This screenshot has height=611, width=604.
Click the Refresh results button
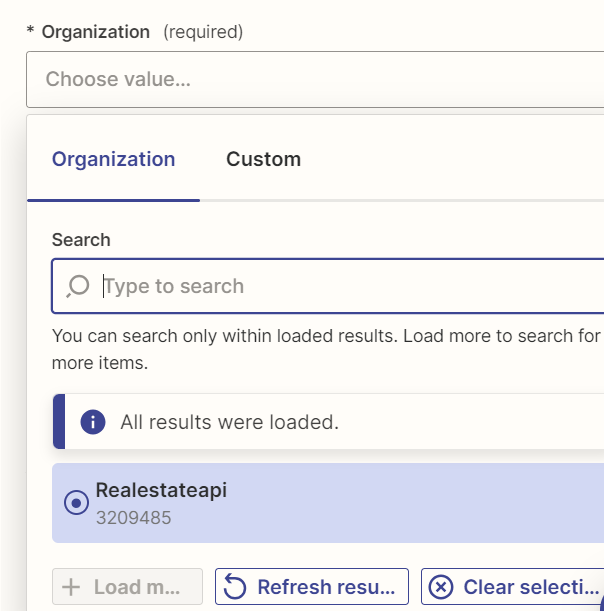point(312,586)
